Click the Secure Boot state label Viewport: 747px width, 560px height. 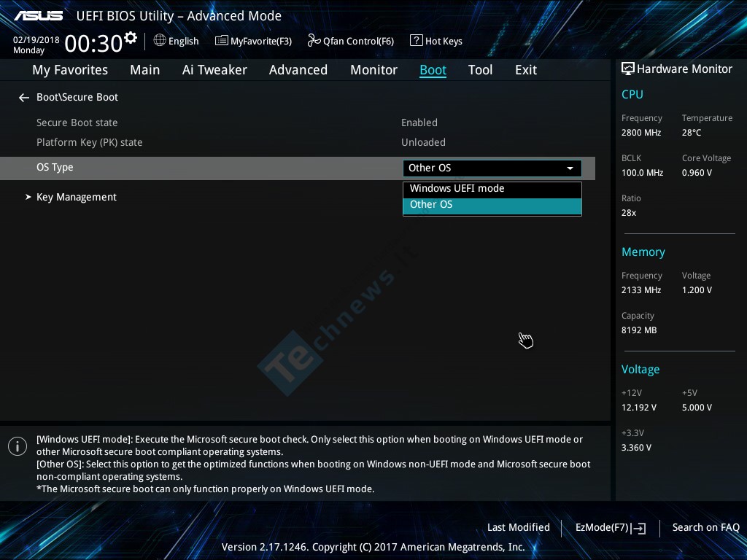click(77, 122)
